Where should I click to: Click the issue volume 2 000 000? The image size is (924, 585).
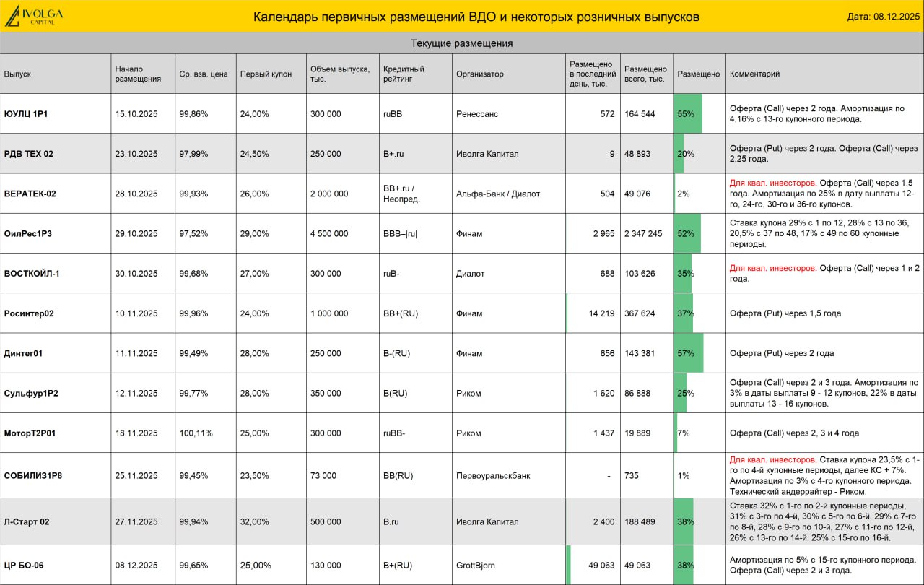[329, 194]
